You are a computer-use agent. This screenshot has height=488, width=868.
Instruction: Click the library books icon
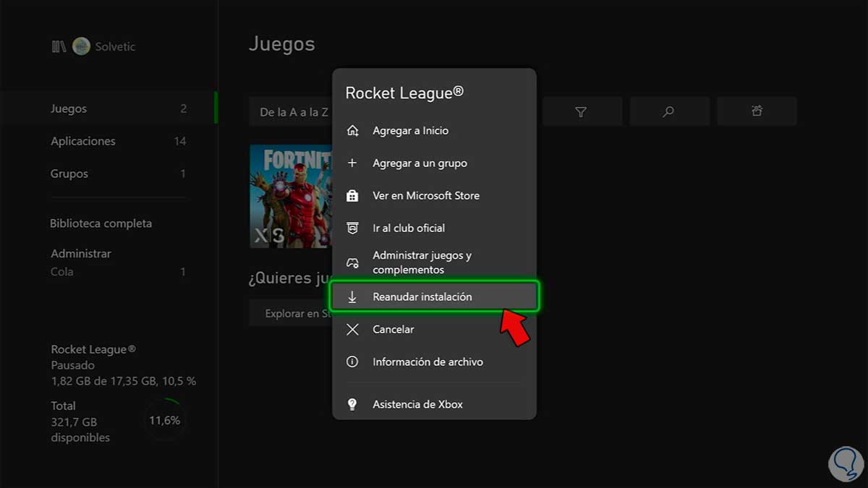pos(59,47)
